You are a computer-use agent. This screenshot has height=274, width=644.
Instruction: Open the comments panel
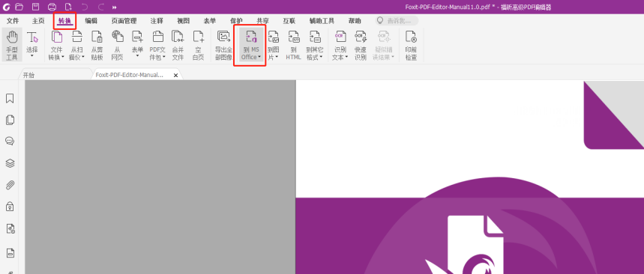pyautogui.click(x=10, y=141)
